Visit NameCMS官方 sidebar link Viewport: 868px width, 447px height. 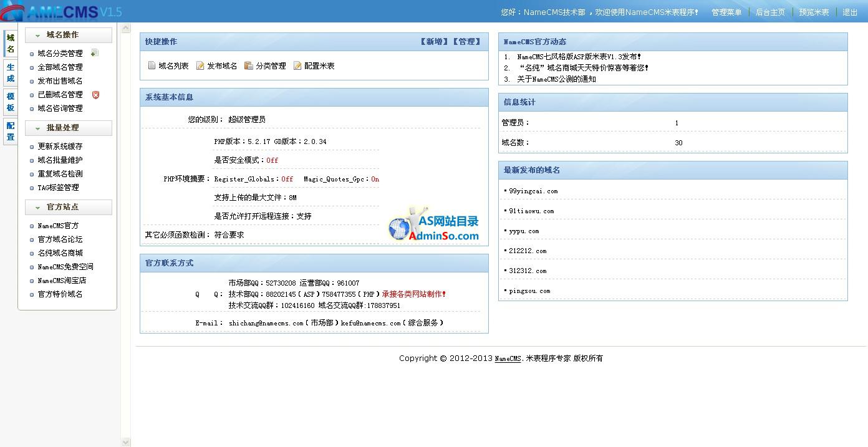tap(58, 226)
